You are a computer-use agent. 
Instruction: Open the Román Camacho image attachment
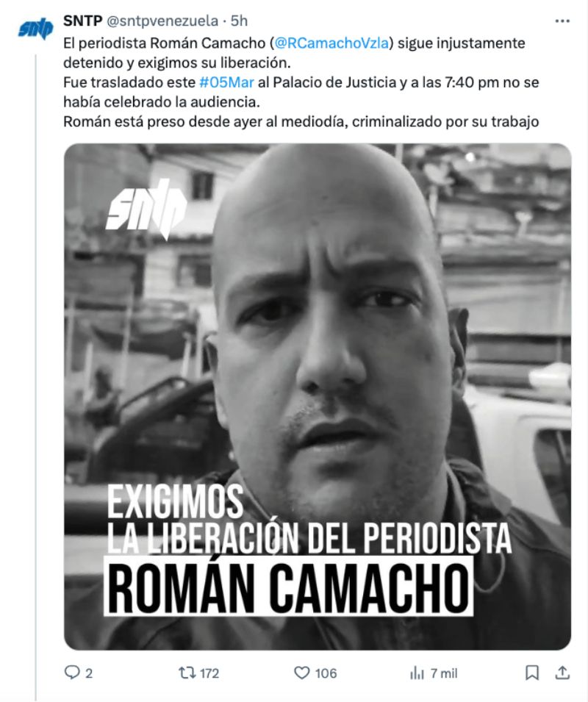click(318, 397)
